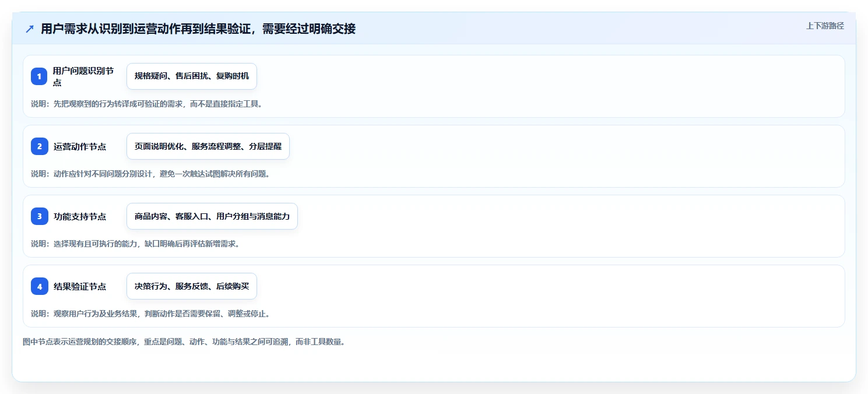Click the number 3 step badge
Image resolution: width=868 pixels, height=394 pixels.
(39, 216)
